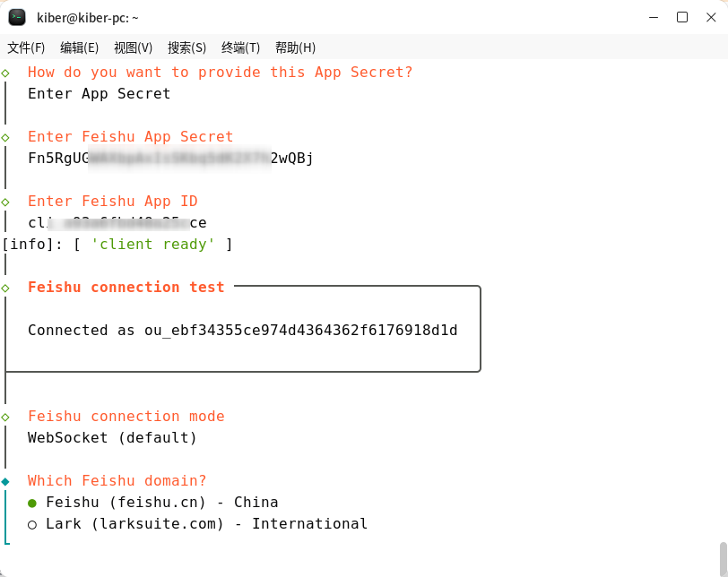Viewport: 728px width, 577px height.
Task: Click the 'Connected as ou_ebf34355...' text line
Action: 242,331
